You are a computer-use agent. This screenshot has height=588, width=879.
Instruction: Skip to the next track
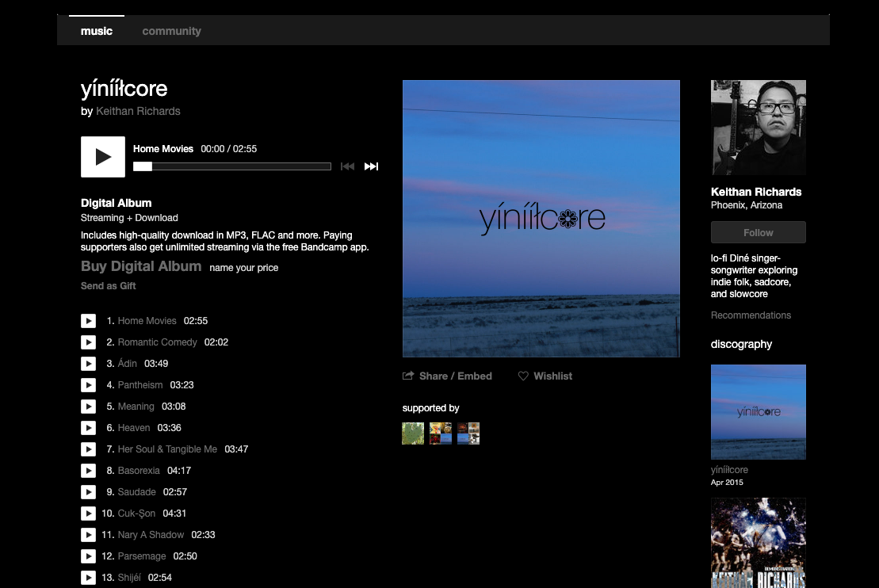371,166
